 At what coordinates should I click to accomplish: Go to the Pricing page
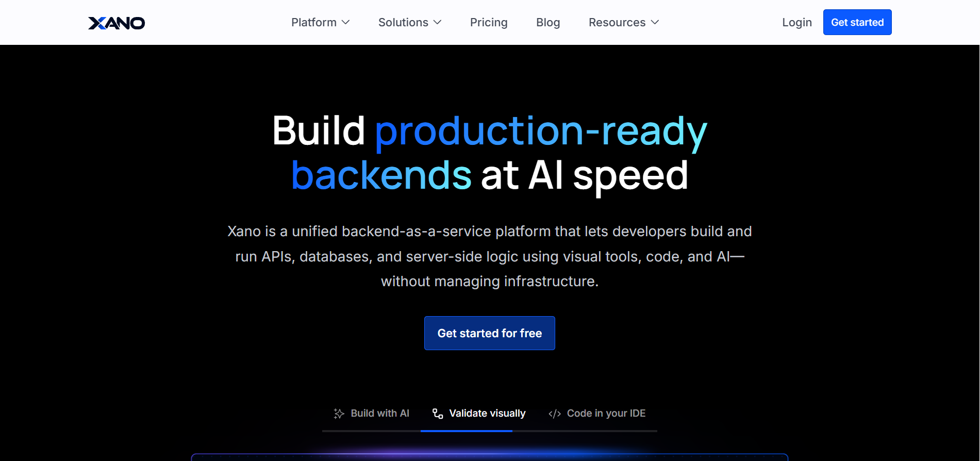coord(489,22)
